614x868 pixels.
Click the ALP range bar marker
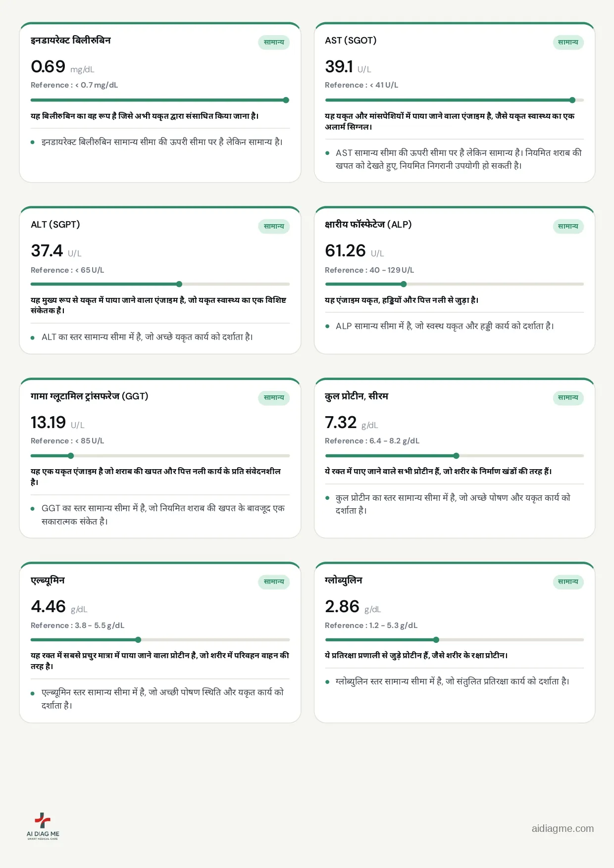[404, 284]
